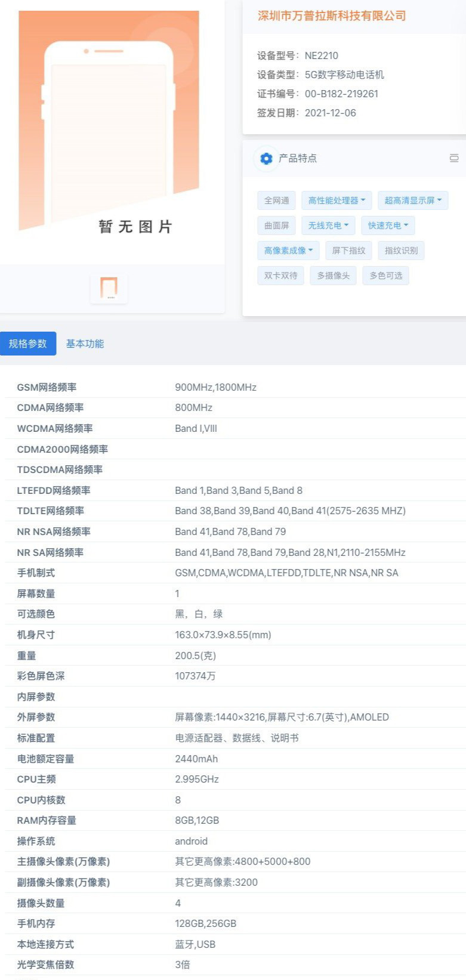Expand the 高性能处理器 dropdown tag
This screenshot has width=466, height=980.
click(337, 200)
